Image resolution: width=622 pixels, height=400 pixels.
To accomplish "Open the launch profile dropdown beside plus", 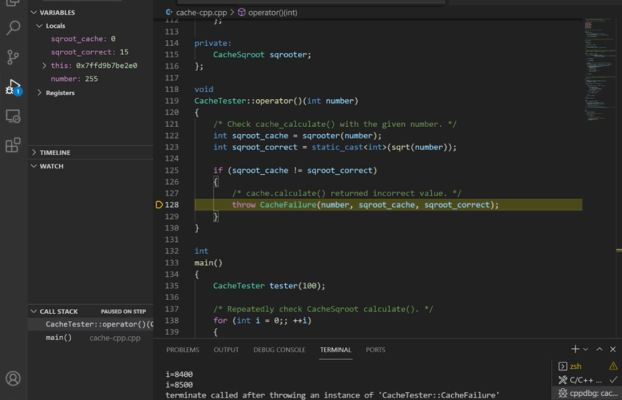I will (586, 350).
